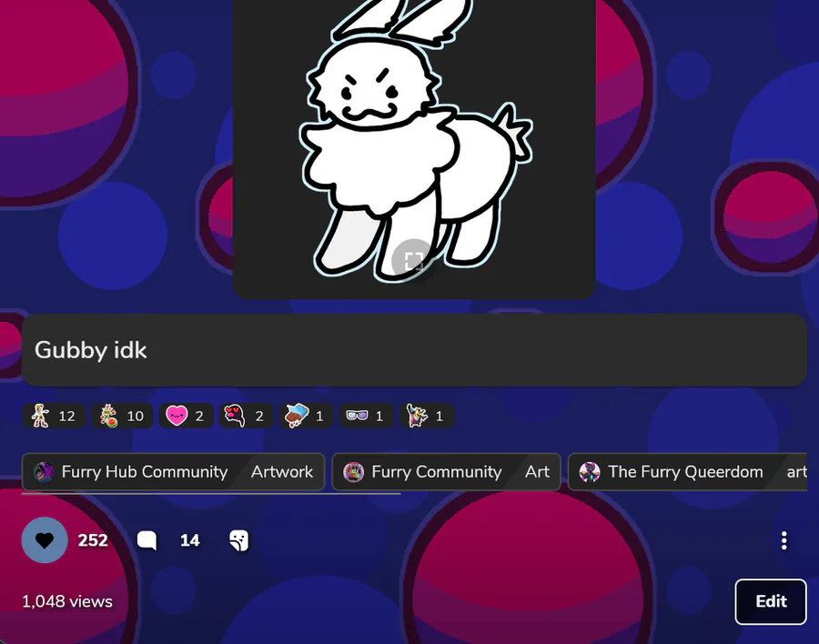Click the sunglasses reaction with 1
This screenshot has width=819, height=644.
(x=366, y=416)
